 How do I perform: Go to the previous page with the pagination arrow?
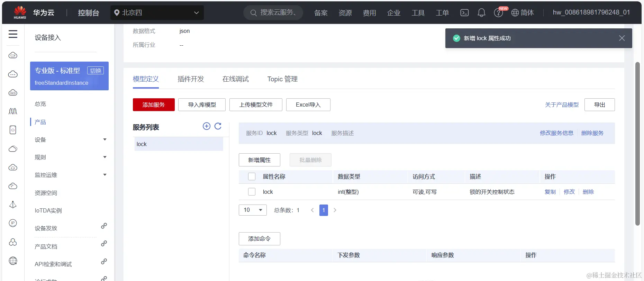pos(312,210)
